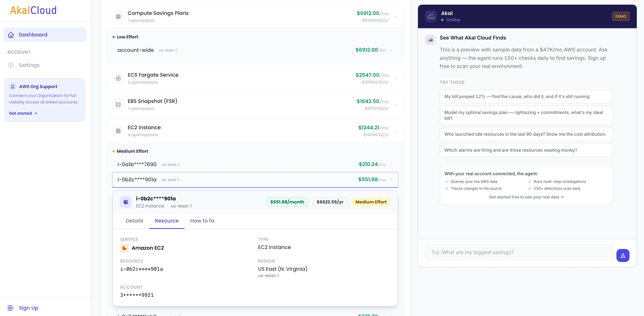Click the EBS Snapshot database icon
This screenshot has height=316, width=644.
click(118, 105)
